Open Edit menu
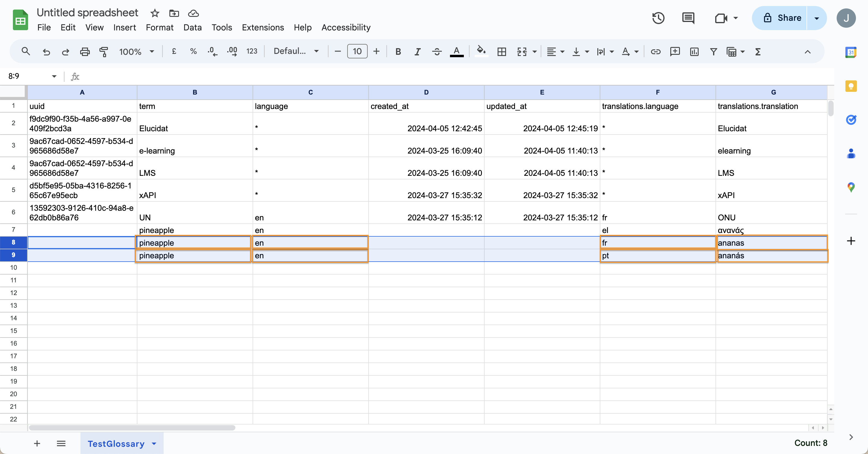 [x=68, y=27]
